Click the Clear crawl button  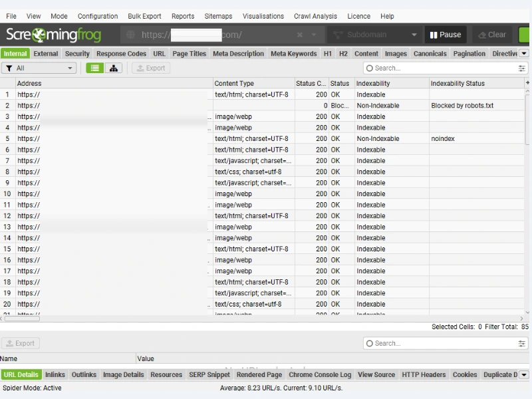click(491, 35)
